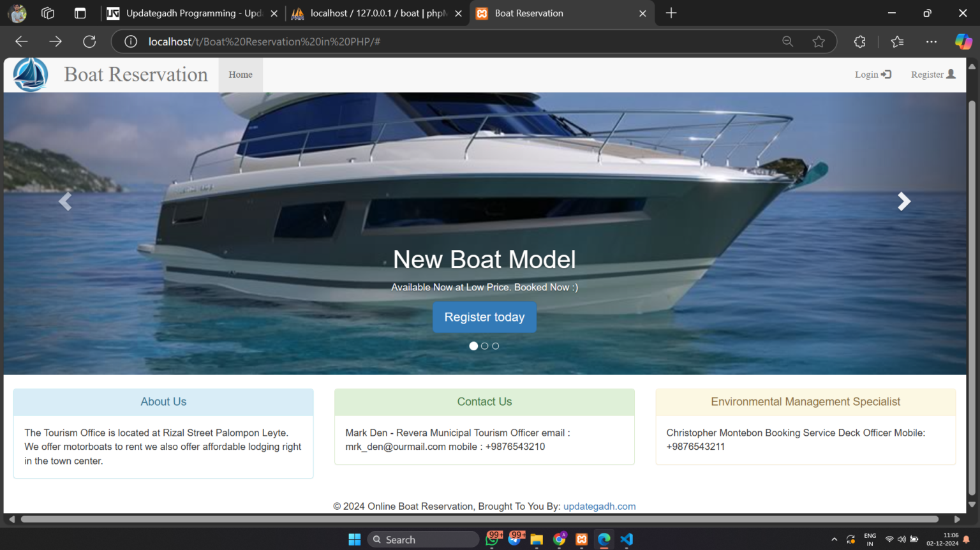This screenshot has width=980, height=550.
Task: Select the Home menu item
Action: pyautogui.click(x=241, y=75)
